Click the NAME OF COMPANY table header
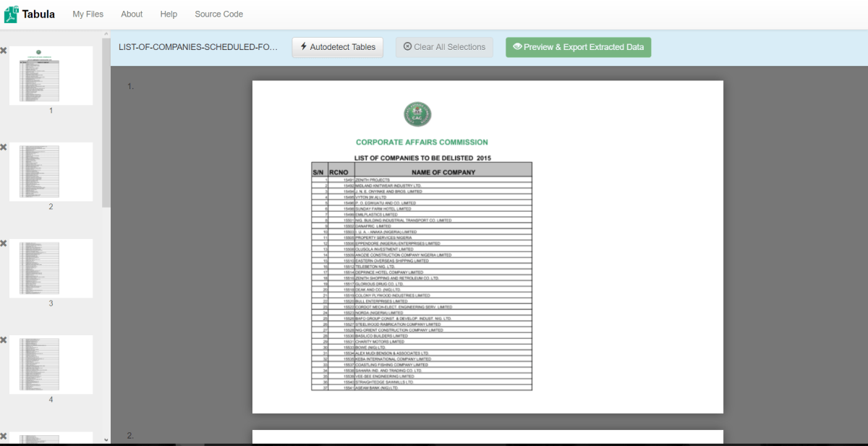This screenshot has width=868, height=446. pyautogui.click(x=443, y=172)
